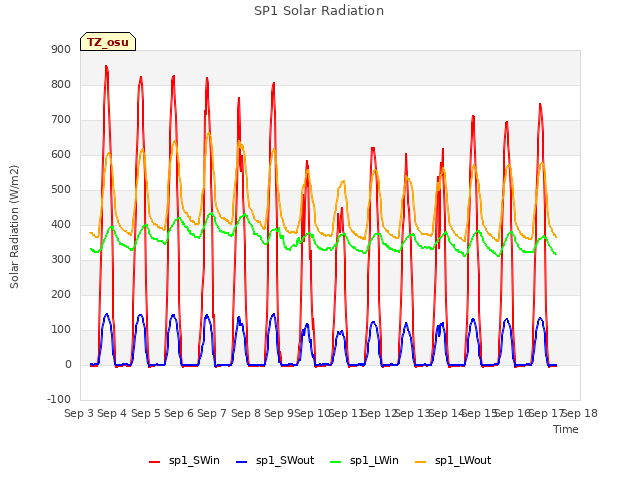Click the green sp1_LWin legend color marker
The image size is (640, 480).
(336, 462)
